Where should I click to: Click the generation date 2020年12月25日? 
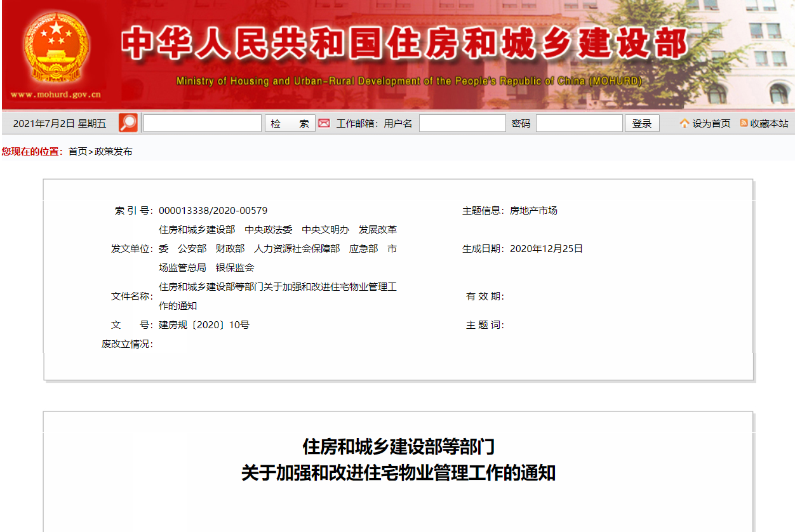coord(546,249)
